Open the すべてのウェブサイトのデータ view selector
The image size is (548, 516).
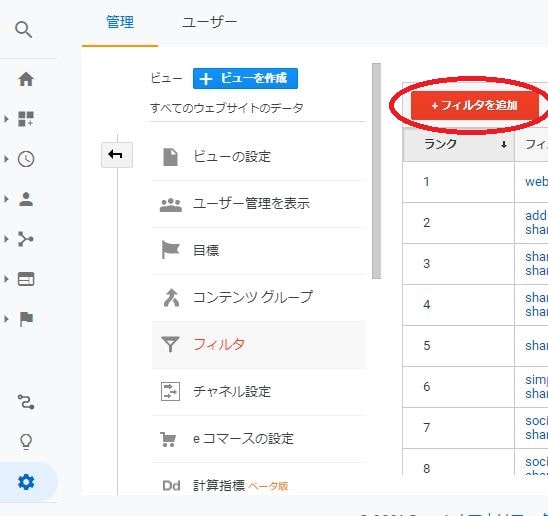(x=226, y=108)
